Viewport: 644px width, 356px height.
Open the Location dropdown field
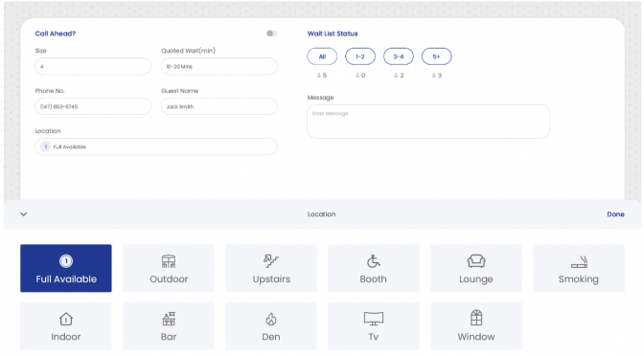pos(156,146)
